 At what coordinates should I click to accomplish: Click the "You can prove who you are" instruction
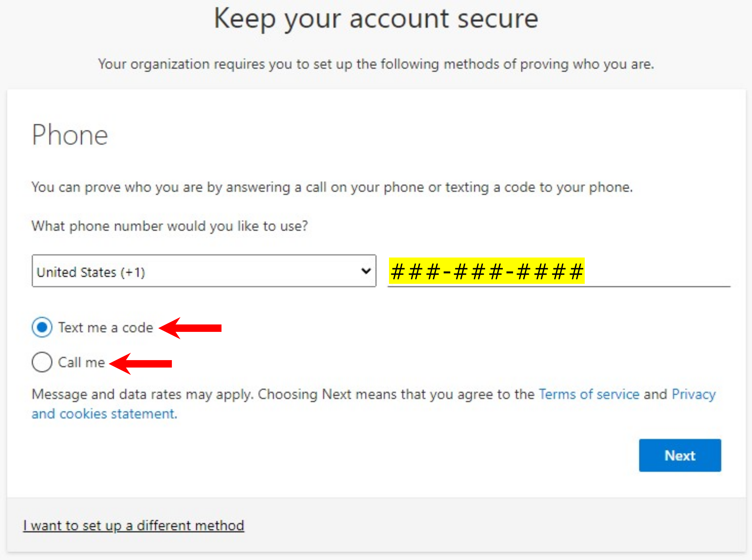point(332,187)
